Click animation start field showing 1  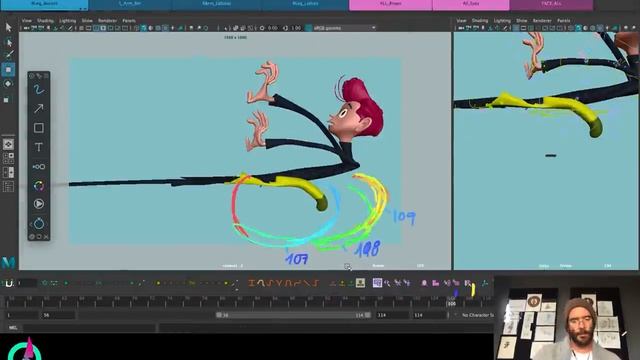pyautogui.click(x=21, y=315)
